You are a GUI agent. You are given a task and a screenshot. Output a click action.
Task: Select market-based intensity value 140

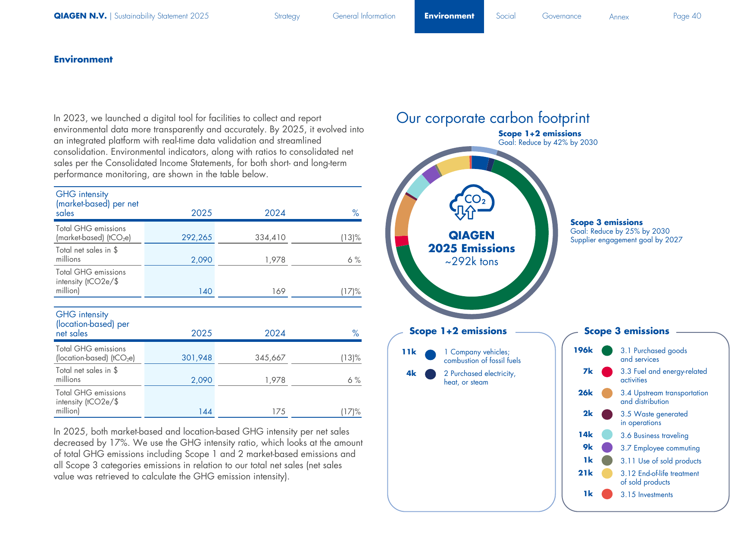pos(205,291)
